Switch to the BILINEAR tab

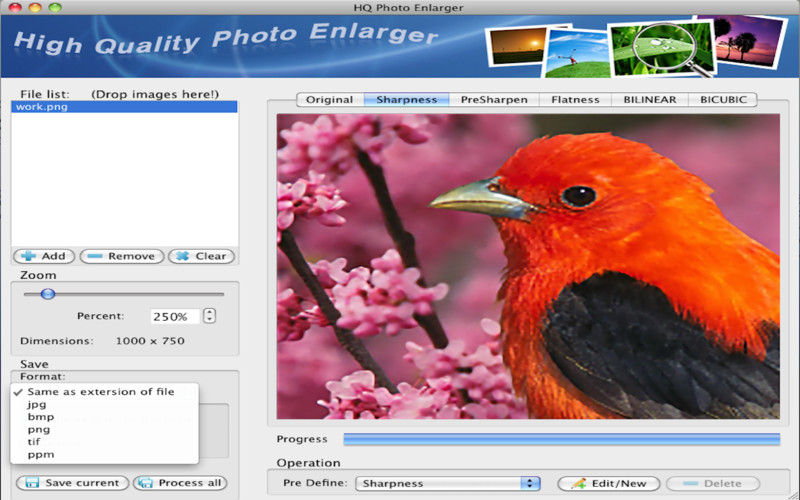coord(650,99)
